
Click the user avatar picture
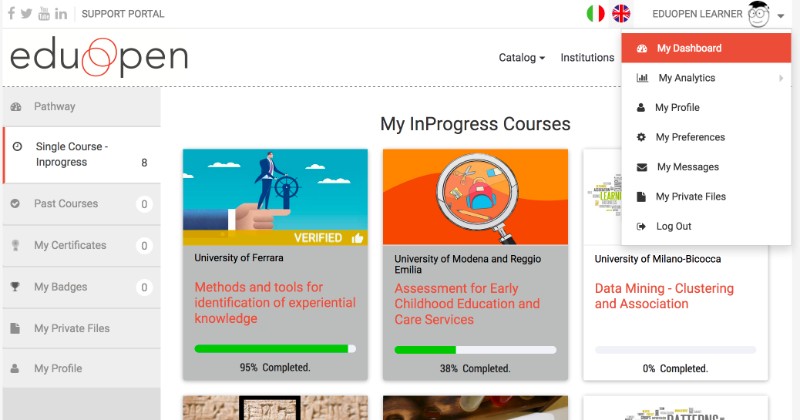tap(759, 14)
